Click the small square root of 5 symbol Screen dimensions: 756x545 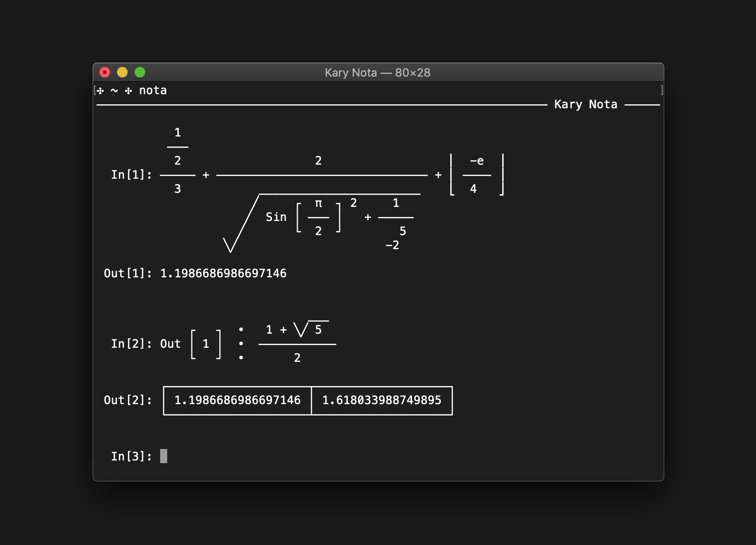click(x=301, y=329)
